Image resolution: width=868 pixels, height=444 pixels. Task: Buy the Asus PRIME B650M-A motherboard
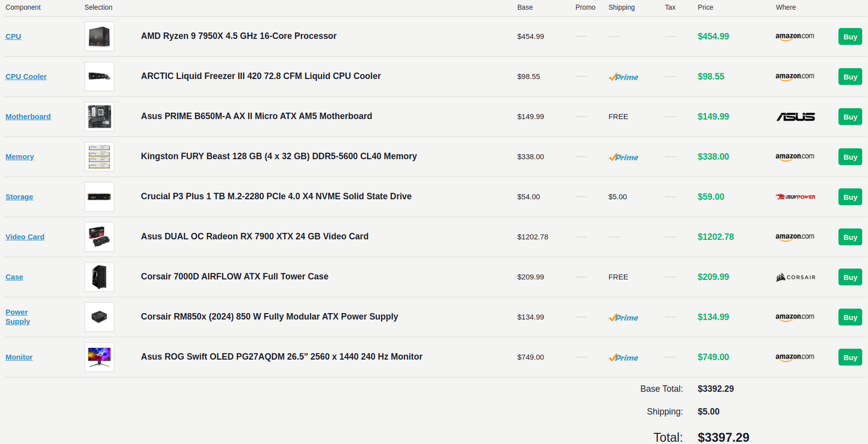click(x=850, y=117)
